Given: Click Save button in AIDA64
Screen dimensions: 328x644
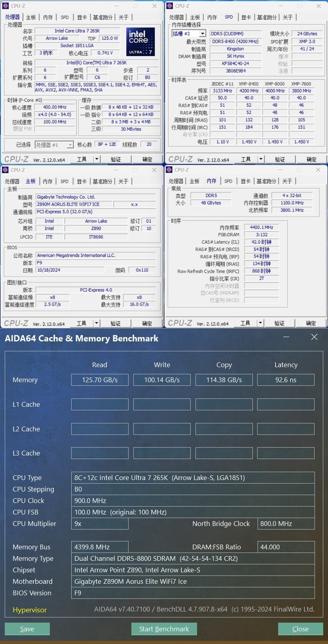Looking at the screenshot, I should [x=27, y=629].
